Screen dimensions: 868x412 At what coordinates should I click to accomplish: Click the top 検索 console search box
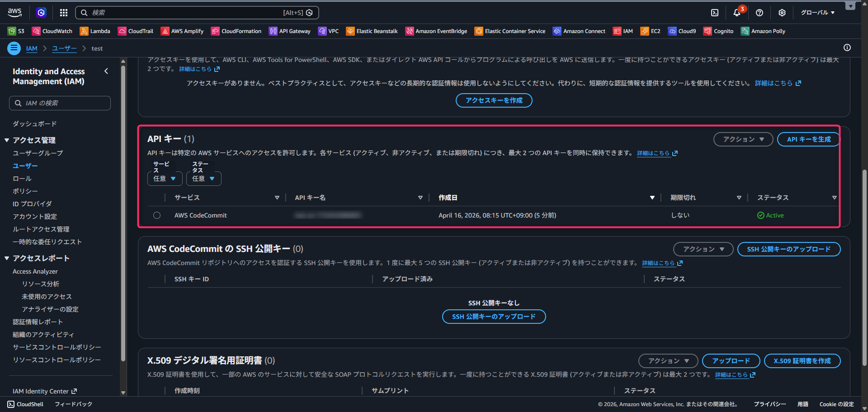(197, 13)
